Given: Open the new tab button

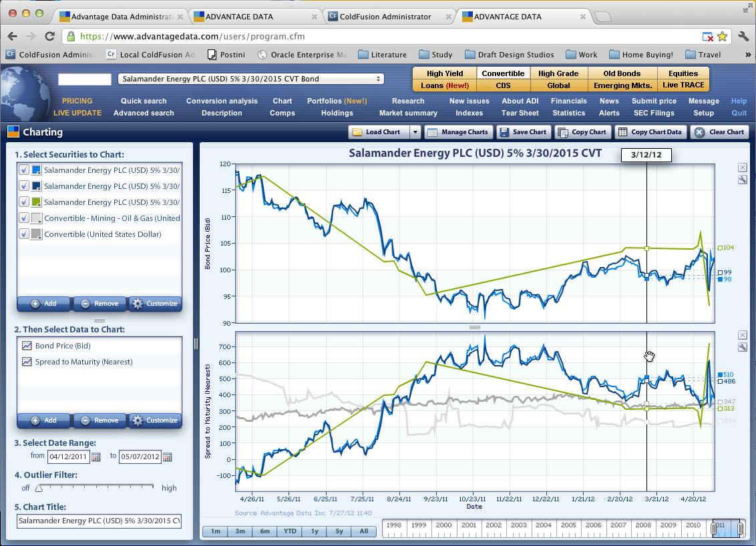Looking at the screenshot, I should [602, 17].
